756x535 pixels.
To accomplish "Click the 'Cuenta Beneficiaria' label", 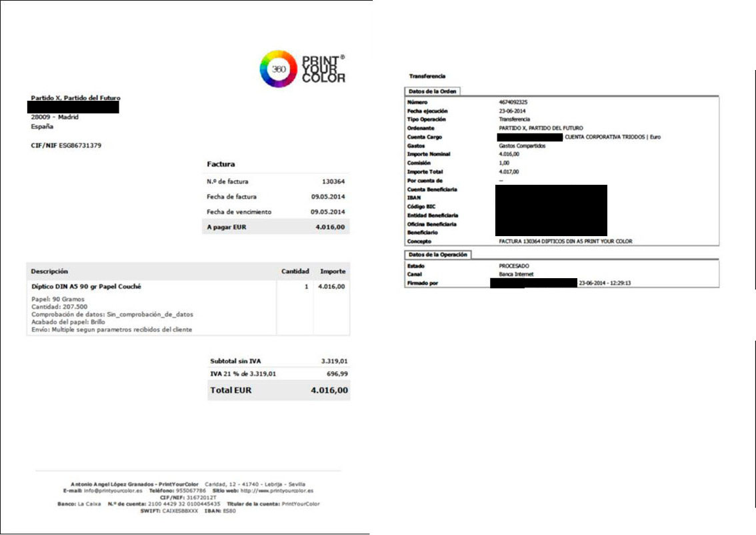I will (432, 189).
